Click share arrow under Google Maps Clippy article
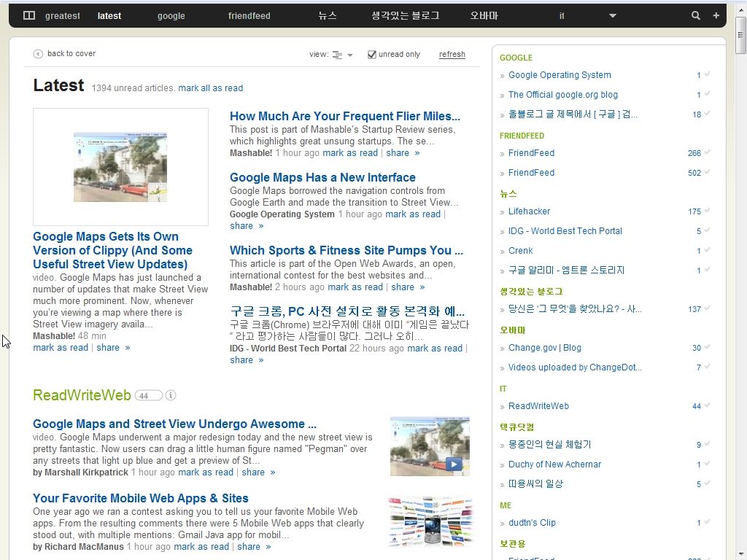Image resolution: width=747 pixels, height=560 pixels. coord(127,348)
